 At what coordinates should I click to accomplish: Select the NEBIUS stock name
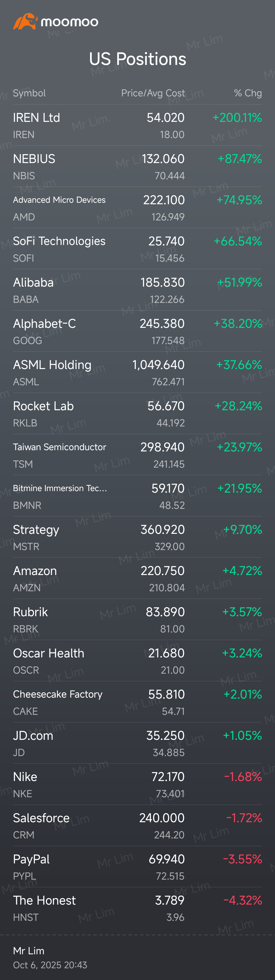[x=34, y=159]
